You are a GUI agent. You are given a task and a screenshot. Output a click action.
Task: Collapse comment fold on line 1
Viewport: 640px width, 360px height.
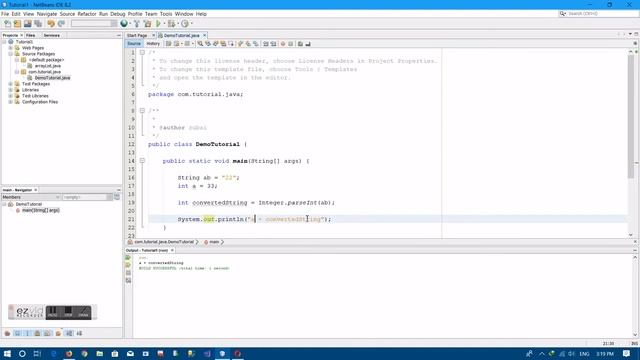click(142, 52)
